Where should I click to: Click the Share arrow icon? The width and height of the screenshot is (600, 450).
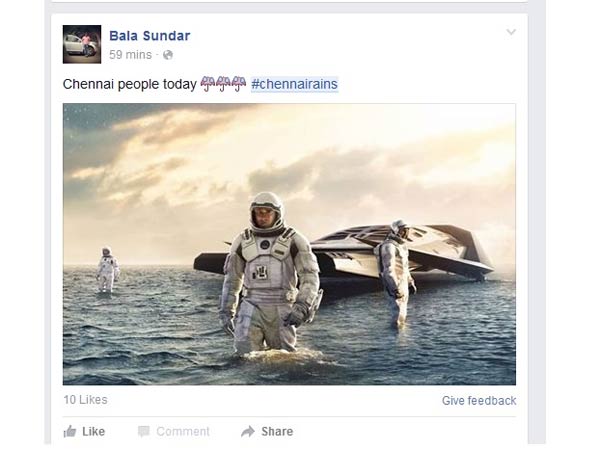(248, 431)
